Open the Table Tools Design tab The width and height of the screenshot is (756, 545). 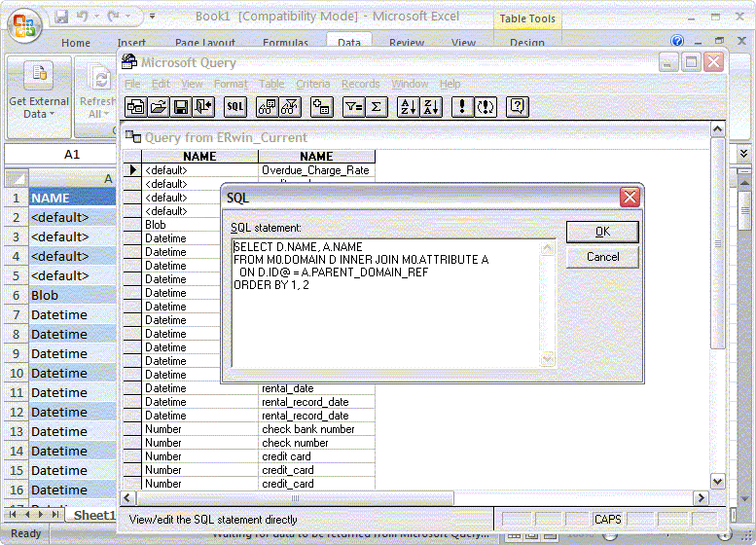pos(527,43)
